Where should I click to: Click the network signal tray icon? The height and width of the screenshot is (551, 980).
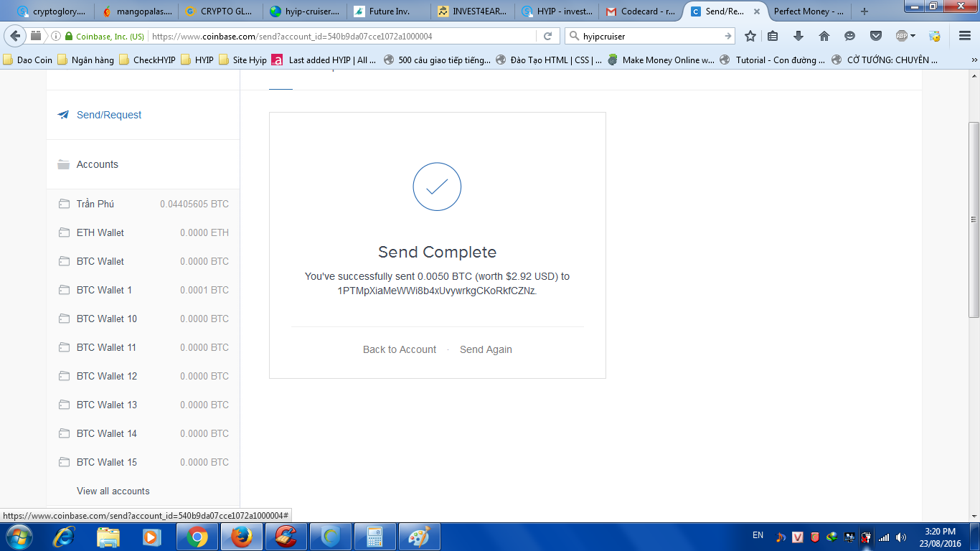tap(884, 537)
